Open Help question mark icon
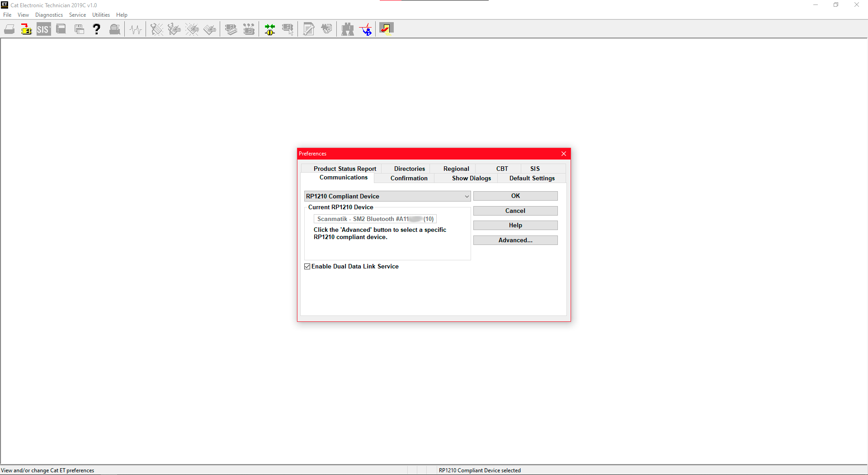868x475 pixels. click(x=96, y=29)
